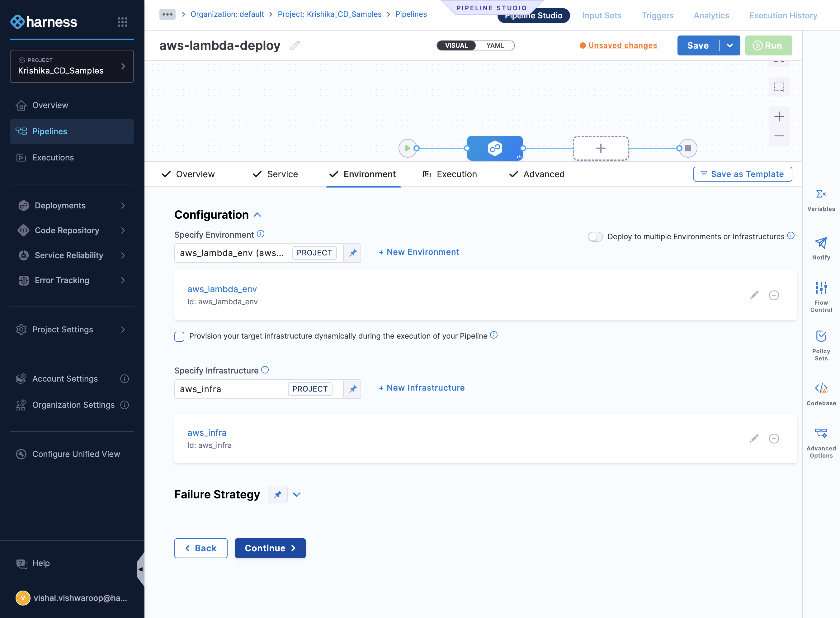Open Execution History tab
840x618 pixels.
click(x=783, y=15)
